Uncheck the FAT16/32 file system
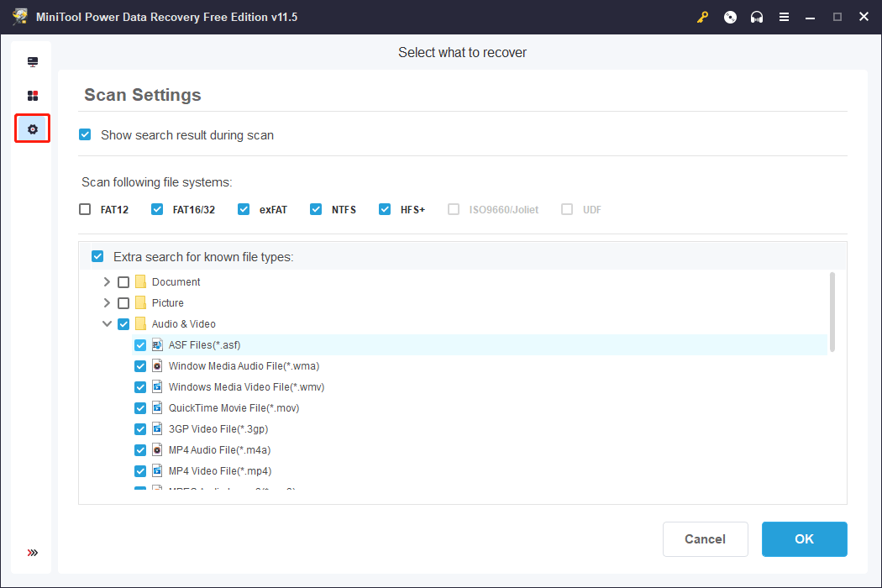This screenshot has height=588, width=882. pos(157,209)
